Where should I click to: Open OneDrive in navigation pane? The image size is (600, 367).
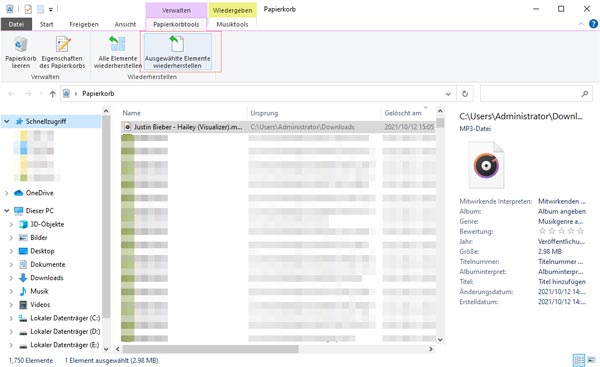click(39, 193)
